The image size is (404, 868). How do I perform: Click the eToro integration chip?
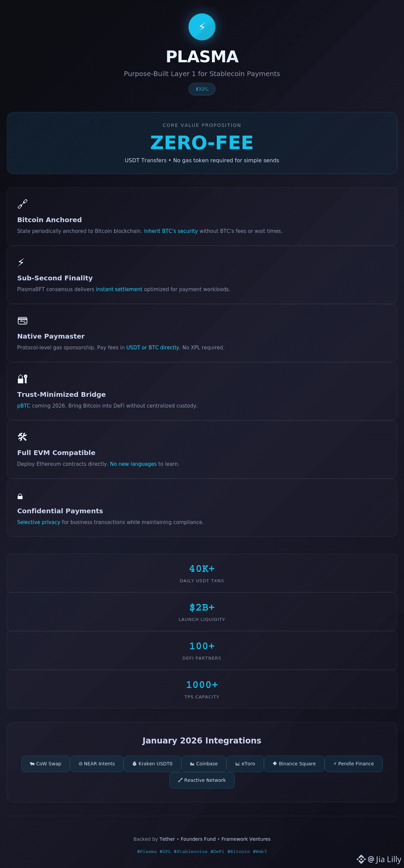coord(245,764)
